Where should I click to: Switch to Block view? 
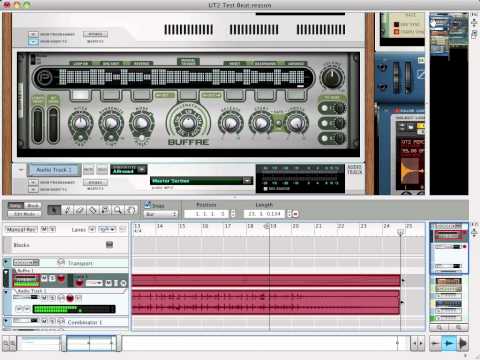click(33, 205)
